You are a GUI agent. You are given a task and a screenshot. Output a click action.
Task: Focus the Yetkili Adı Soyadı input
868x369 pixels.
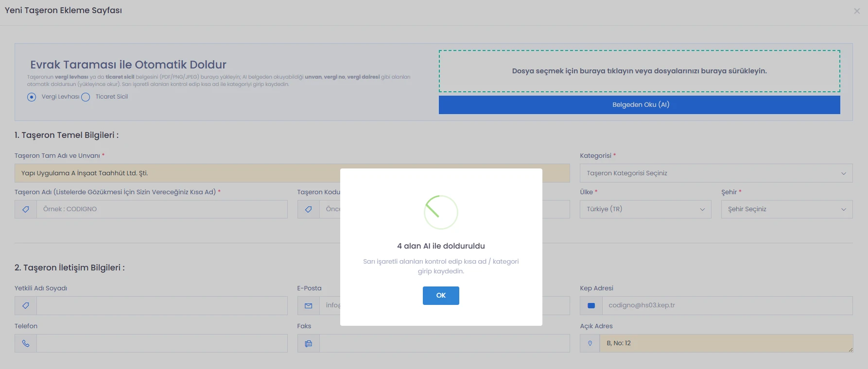(162, 306)
